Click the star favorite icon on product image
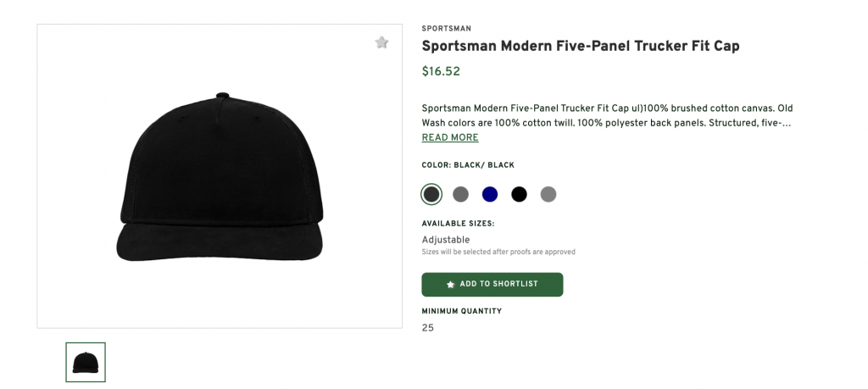 381,42
